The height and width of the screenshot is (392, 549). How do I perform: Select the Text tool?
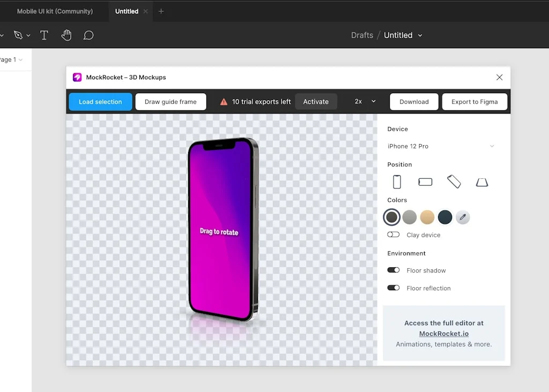click(44, 35)
